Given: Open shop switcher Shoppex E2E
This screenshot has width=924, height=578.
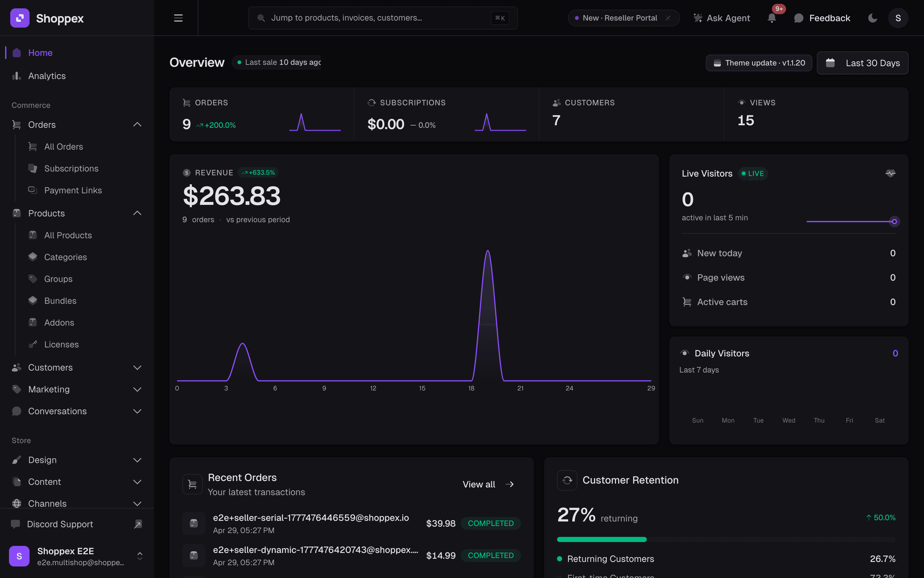Looking at the screenshot, I should coord(77,556).
